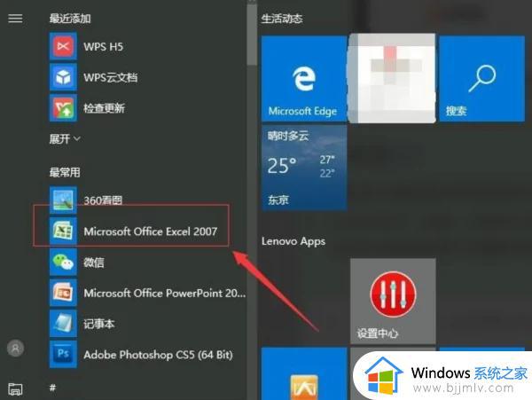Open 360看图 app icon
The width and height of the screenshot is (532, 400).
[x=63, y=200]
